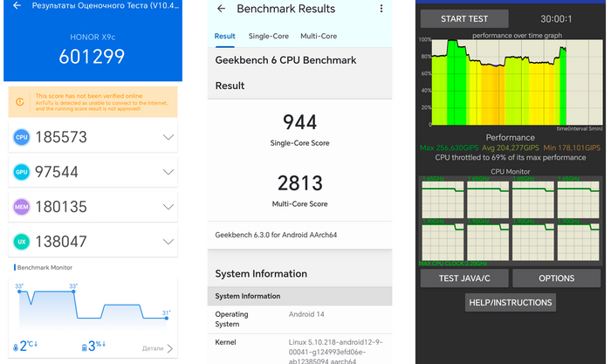
Task: Tap the Avg 204,277GIPS value
Action: click(511, 148)
